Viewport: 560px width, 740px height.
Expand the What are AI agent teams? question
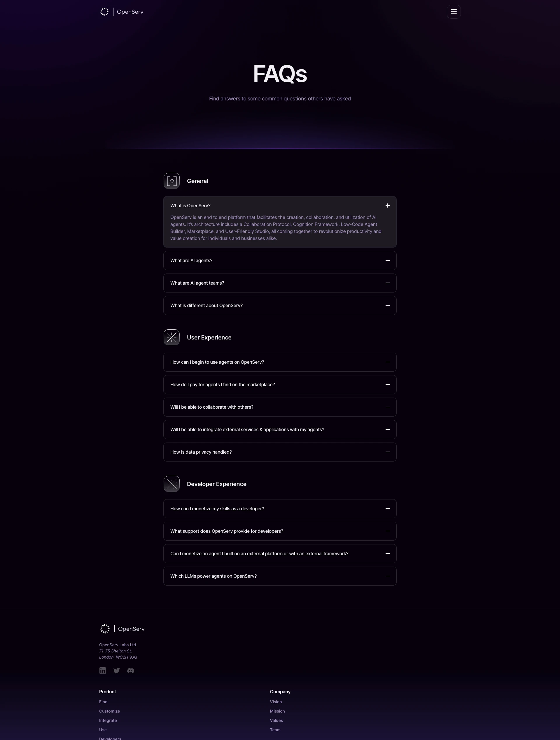tap(280, 283)
